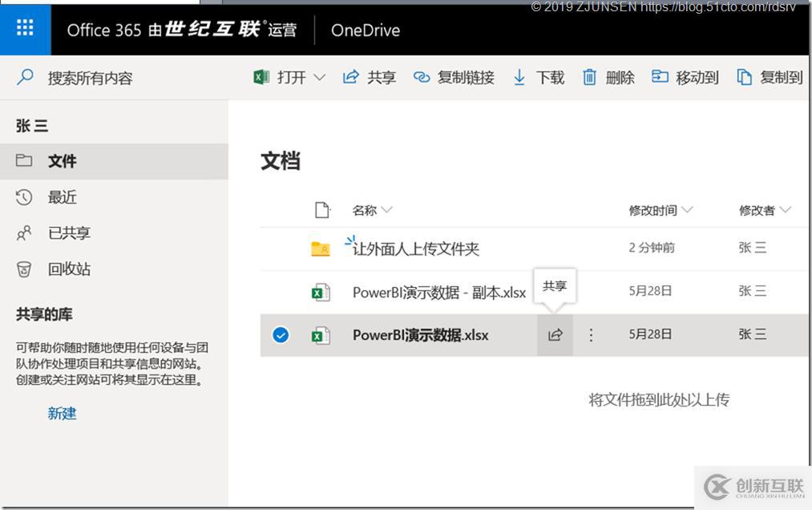
Task: Click the move-to icon beside 移动到
Action: (660, 77)
